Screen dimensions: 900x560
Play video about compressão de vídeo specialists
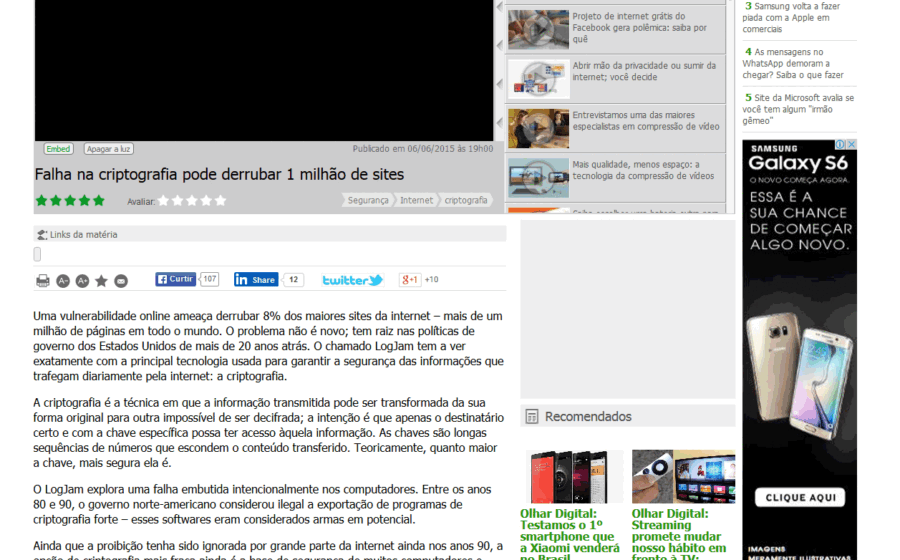pos(538,128)
